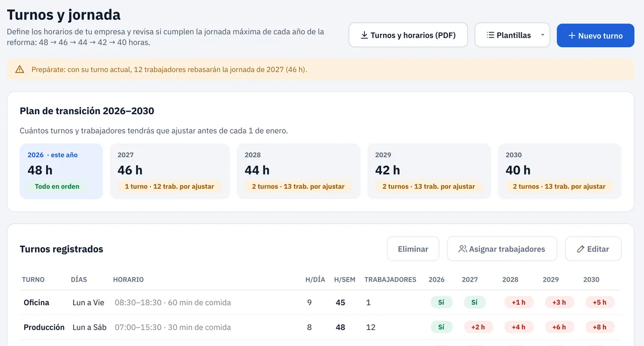Click the Oficina 2026 Sí badge
The width and height of the screenshot is (644, 346).
pos(441,303)
